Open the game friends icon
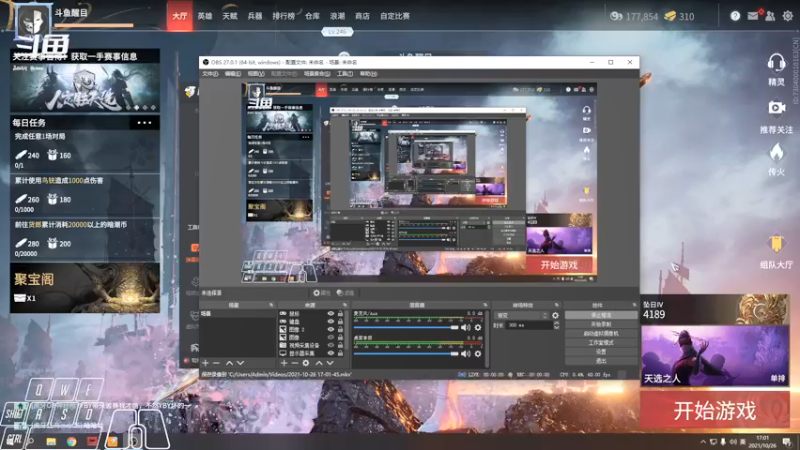The image size is (800, 450). 770,16
